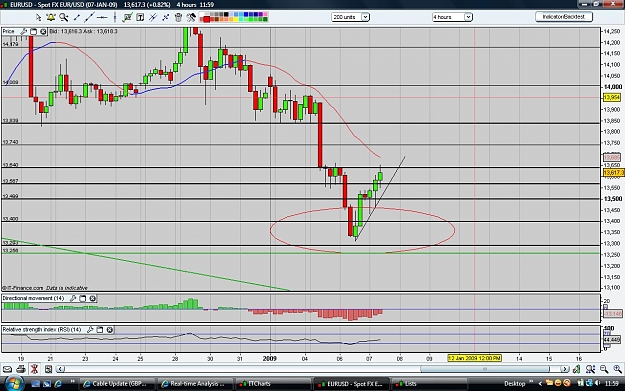The height and width of the screenshot is (391, 625).
Task: Click the save disk icon below chart
Action: 48,369
